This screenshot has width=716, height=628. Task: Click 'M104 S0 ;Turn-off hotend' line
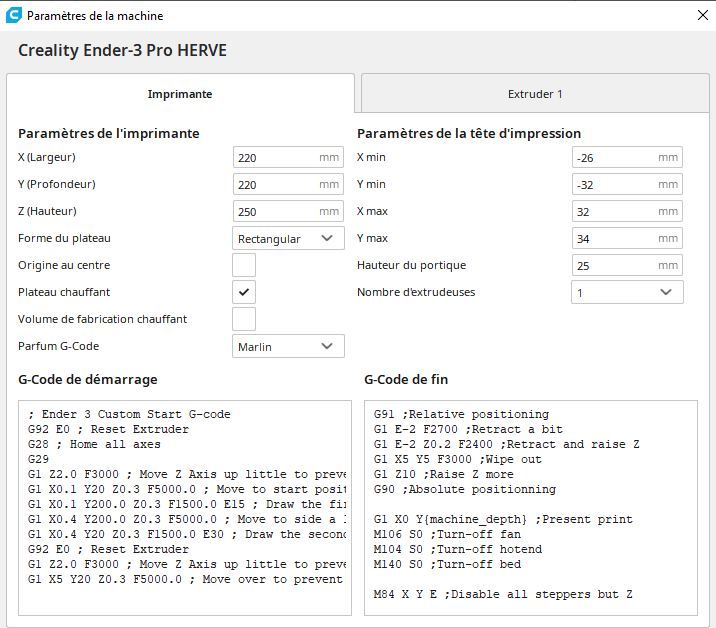pyautogui.click(x=458, y=549)
